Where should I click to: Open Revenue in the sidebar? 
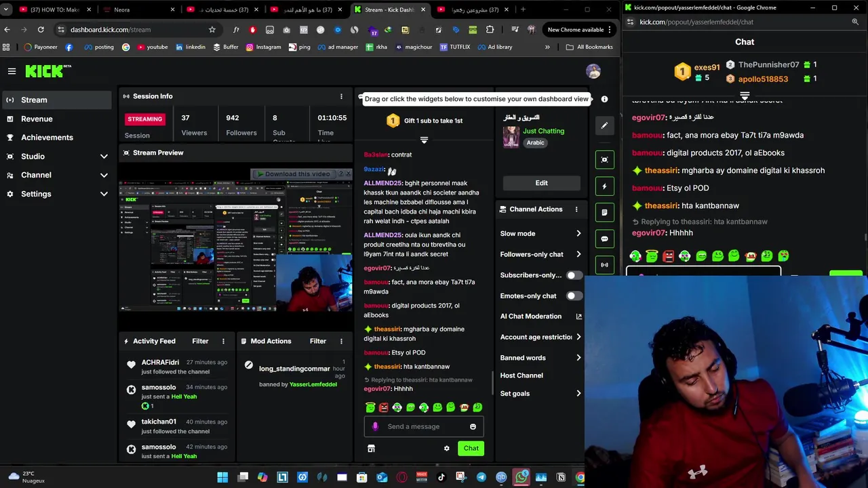click(57, 119)
